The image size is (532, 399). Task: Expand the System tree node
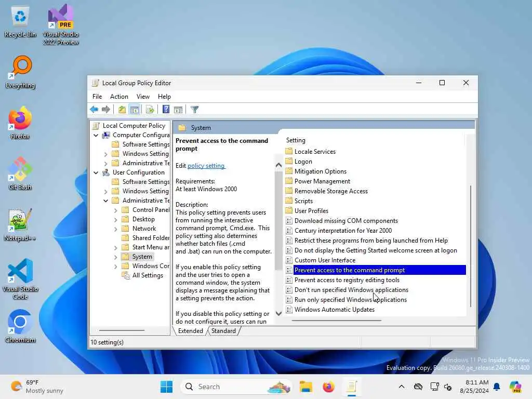(x=116, y=257)
